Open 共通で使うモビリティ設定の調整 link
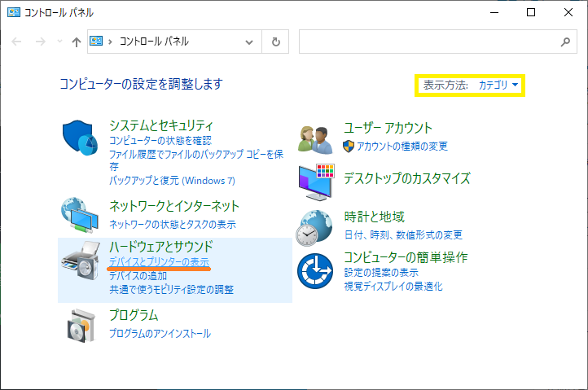Screen dimensions: 588x390 (171, 290)
